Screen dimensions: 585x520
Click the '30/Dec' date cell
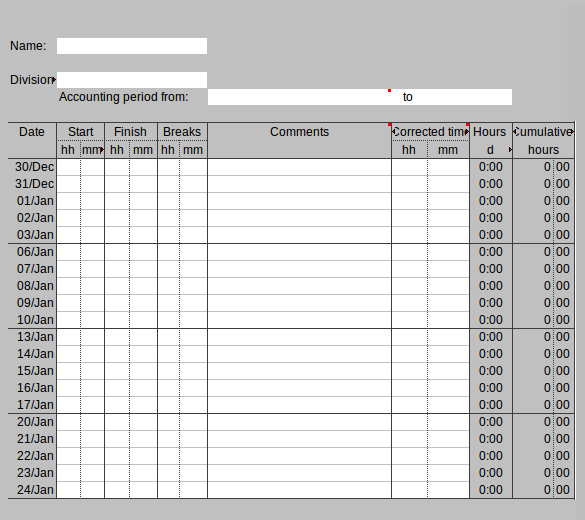32,167
